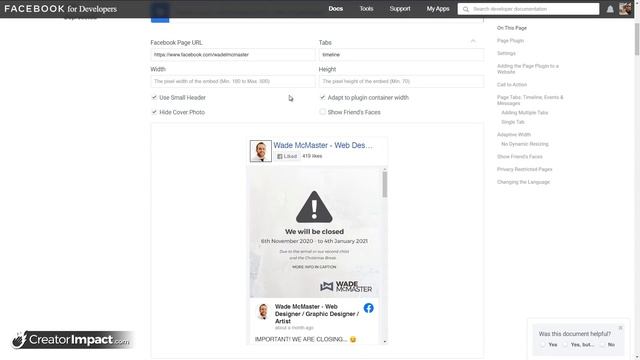The image size is (640, 360).
Task: Click the Wade McMaster page profile picture
Action: click(260, 151)
